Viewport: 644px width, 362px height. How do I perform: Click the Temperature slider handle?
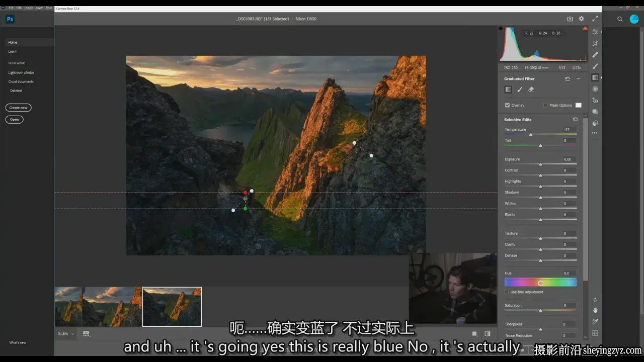pyautogui.click(x=531, y=135)
